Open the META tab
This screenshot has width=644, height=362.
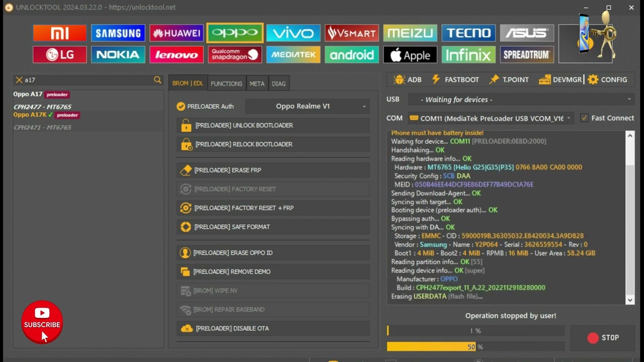(257, 83)
